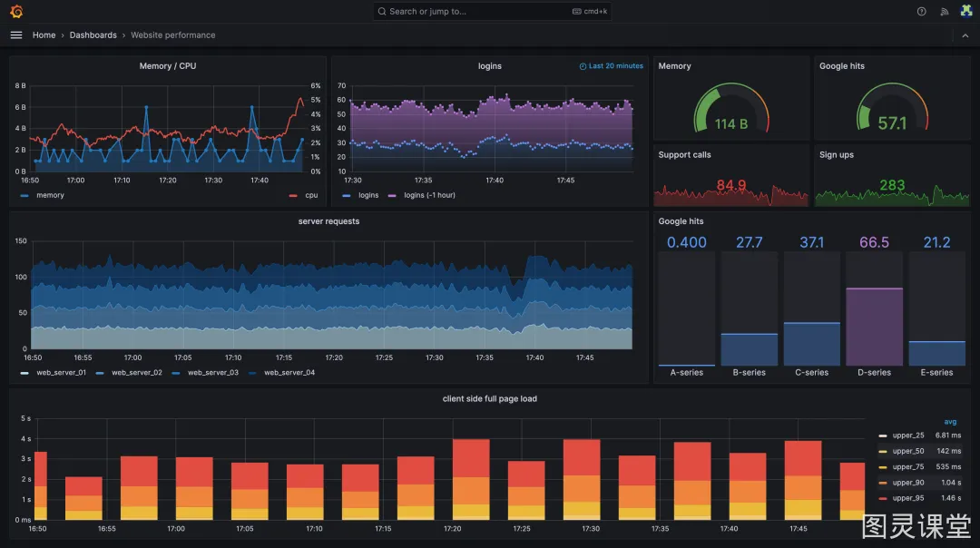Click the Grafana logo icon
The width and height of the screenshot is (980, 548).
[16, 11]
